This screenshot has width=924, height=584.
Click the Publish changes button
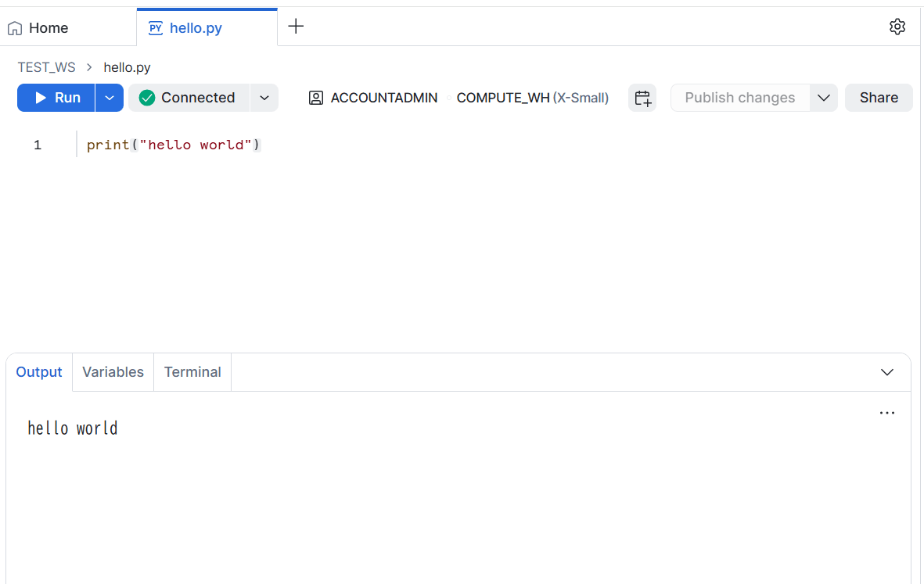[740, 98]
